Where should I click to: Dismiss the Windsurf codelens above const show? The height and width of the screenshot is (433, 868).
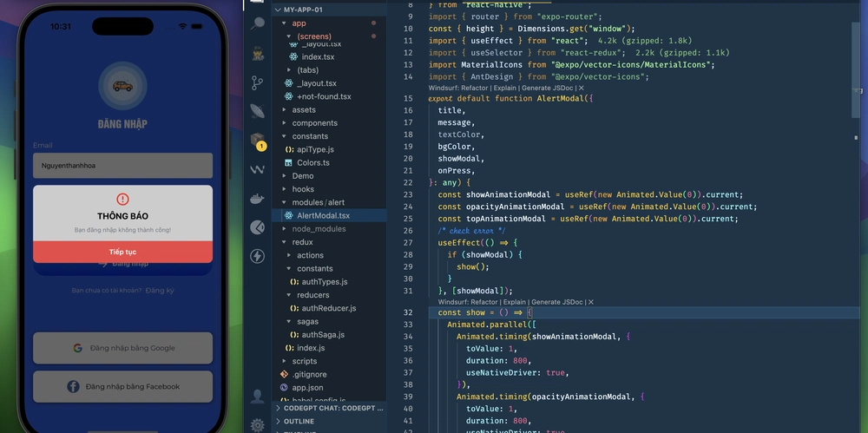click(x=590, y=302)
